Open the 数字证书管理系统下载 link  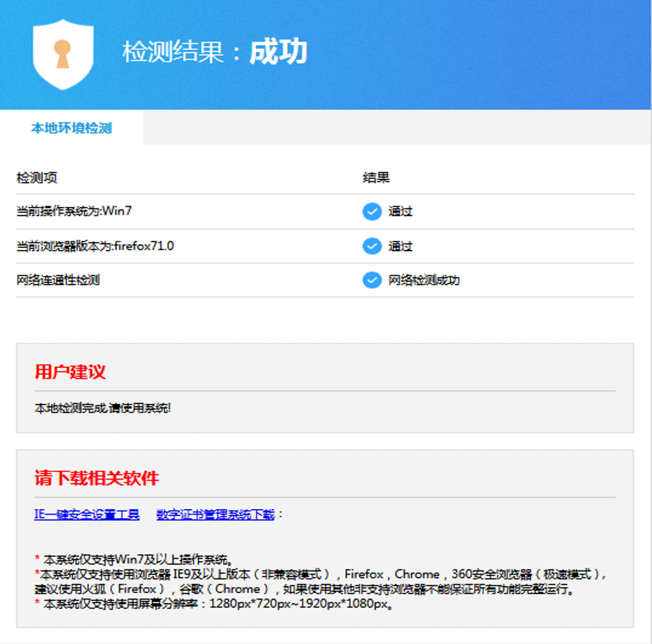(215, 515)
